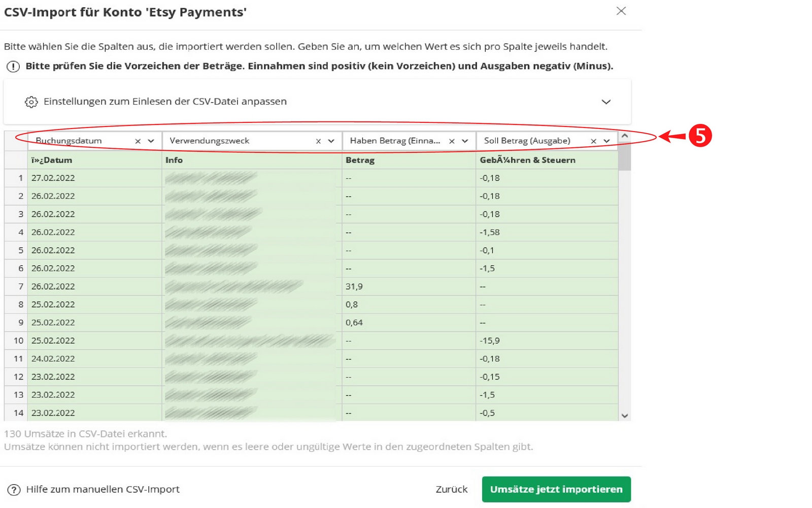The width and height of the screenshot is (812, 508).
Task: Expand CSV-Datei Einstellungen chevron
Action: click(606, 102)
